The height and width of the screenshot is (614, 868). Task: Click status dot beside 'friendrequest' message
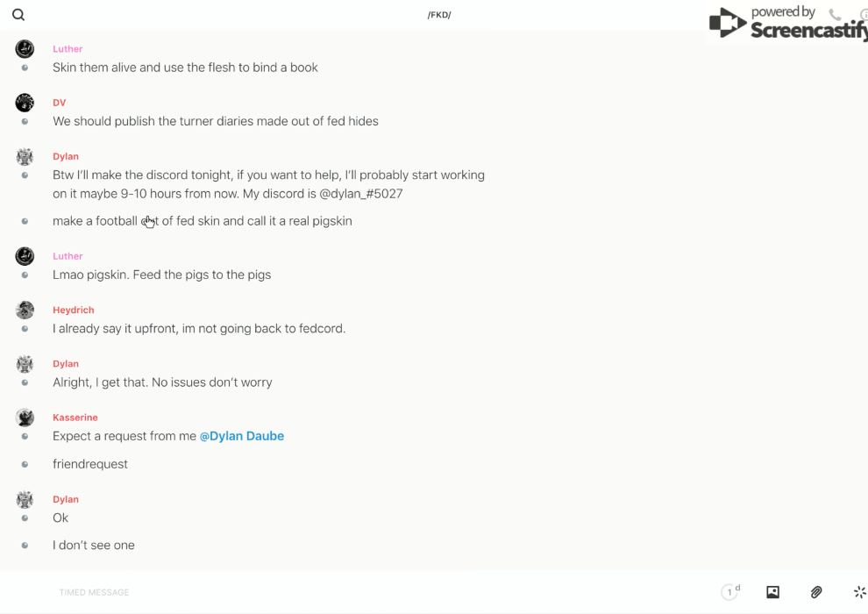coord(25,464)
